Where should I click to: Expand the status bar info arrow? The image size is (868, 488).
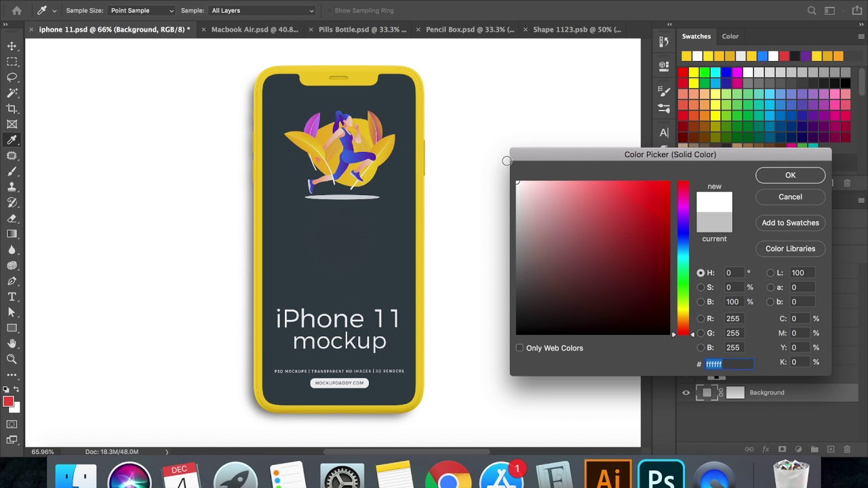(167, 452)
